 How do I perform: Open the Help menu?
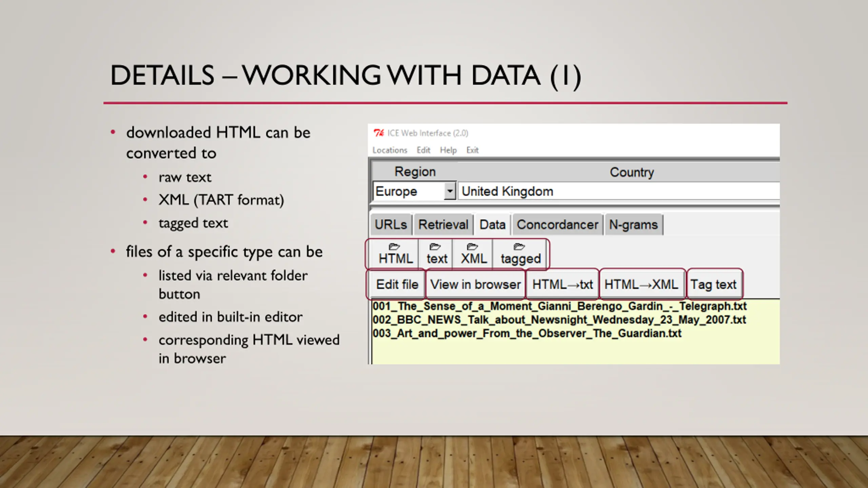click(448, 150)
